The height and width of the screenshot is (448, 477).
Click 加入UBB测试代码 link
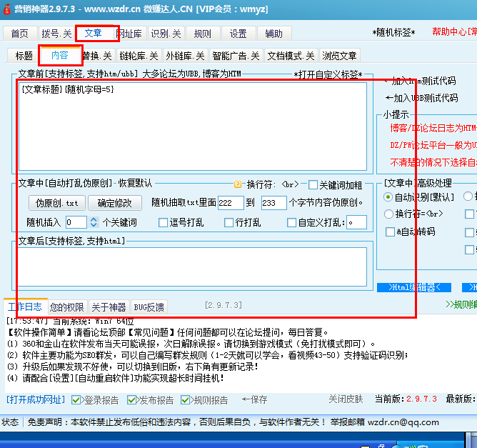pyautogui.click(x=421, y=98)
